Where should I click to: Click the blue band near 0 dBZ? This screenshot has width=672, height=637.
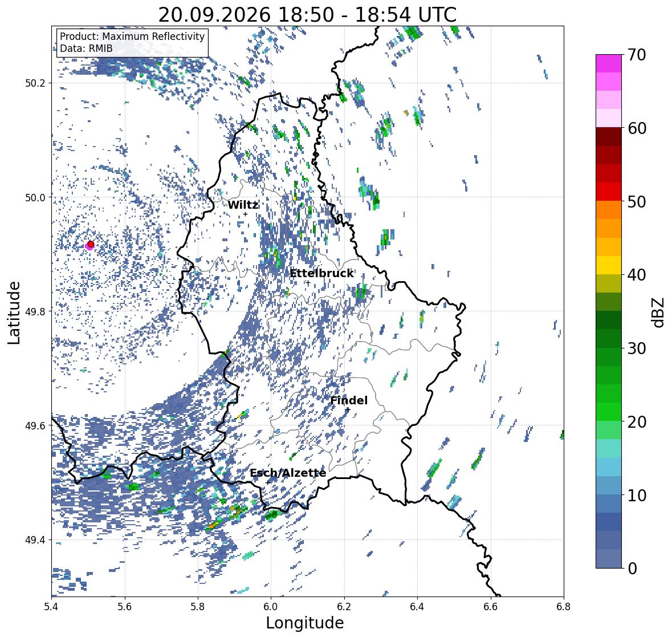(x=609, y=558)
